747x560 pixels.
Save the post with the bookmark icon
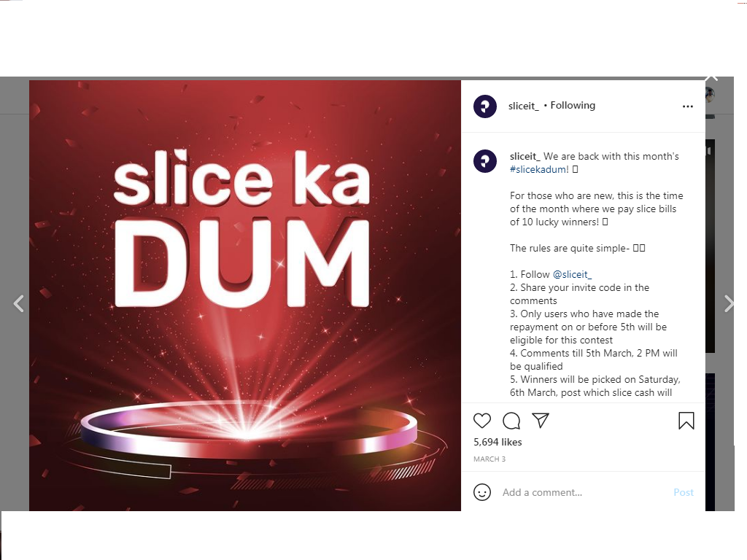[x=686, y=421]
